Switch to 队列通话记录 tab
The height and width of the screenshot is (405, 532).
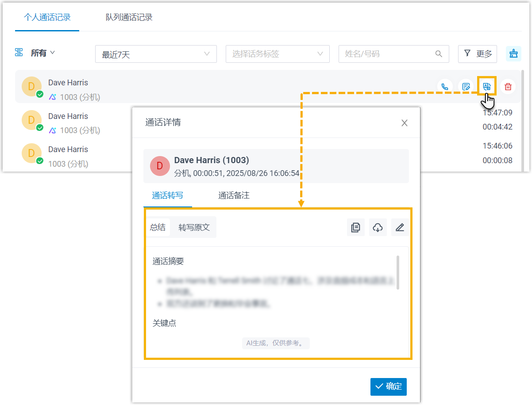[129, 18]
